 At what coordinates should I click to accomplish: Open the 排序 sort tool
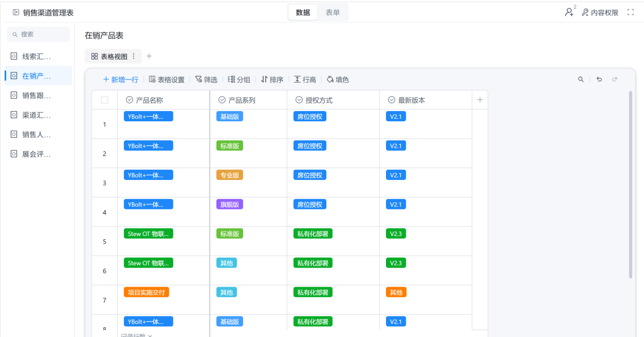(272, 80)
